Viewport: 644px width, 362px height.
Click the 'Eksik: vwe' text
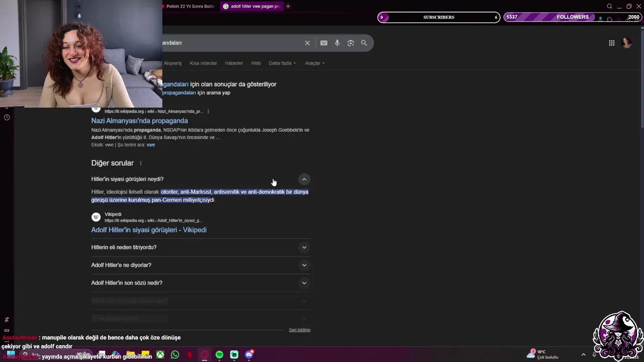click(x=103, y=145)
